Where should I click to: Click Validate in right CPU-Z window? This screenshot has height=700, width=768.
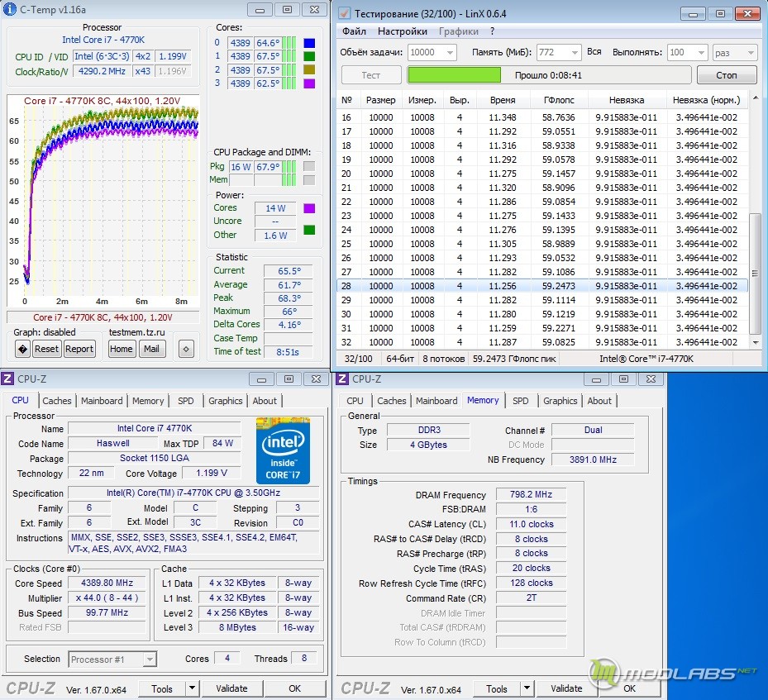(566, 688)
